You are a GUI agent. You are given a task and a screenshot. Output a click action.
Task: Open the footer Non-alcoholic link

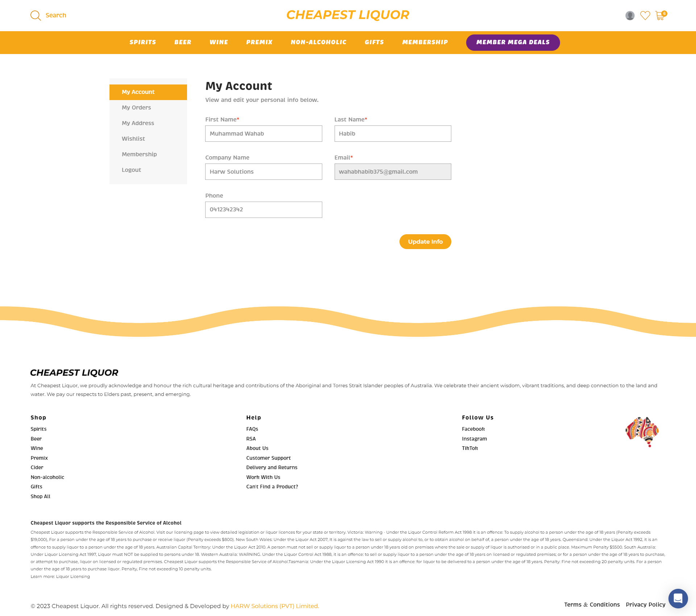[x=47, y=477]
